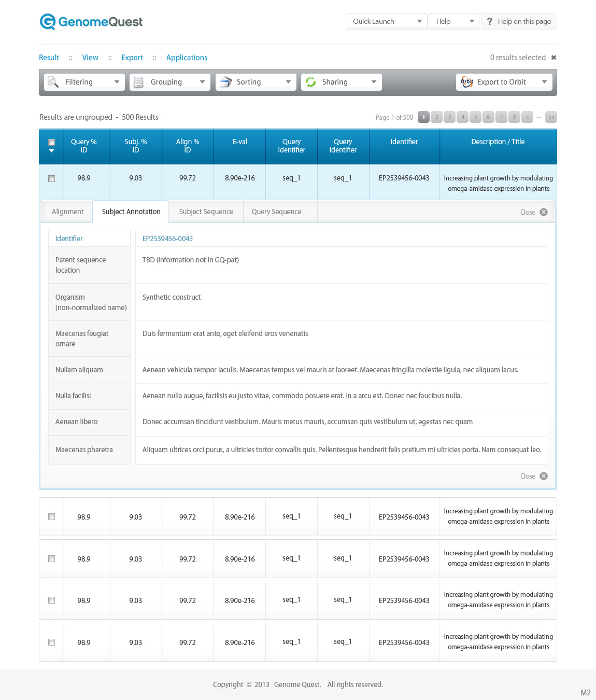The width and height of the screenshot is (596, 700).
Task: Click bottom Close circle X icon
Action: (x=544, y=476)
